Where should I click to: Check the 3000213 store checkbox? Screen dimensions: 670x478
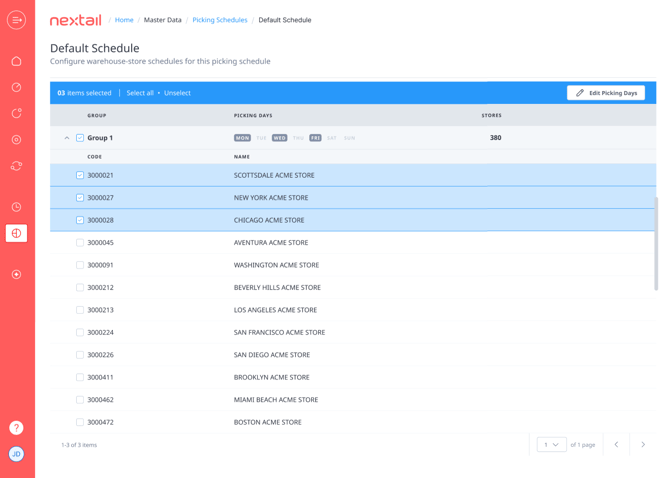(80, 310)
